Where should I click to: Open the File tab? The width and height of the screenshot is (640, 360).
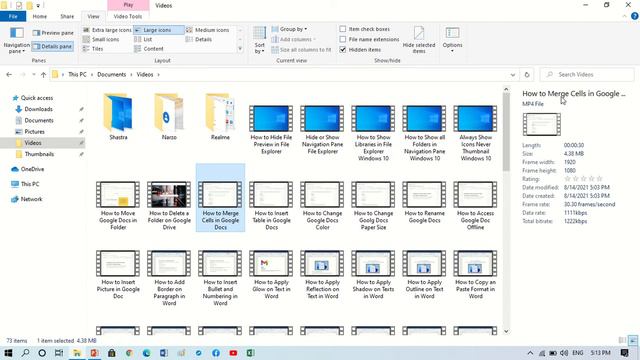coord(13,16)
